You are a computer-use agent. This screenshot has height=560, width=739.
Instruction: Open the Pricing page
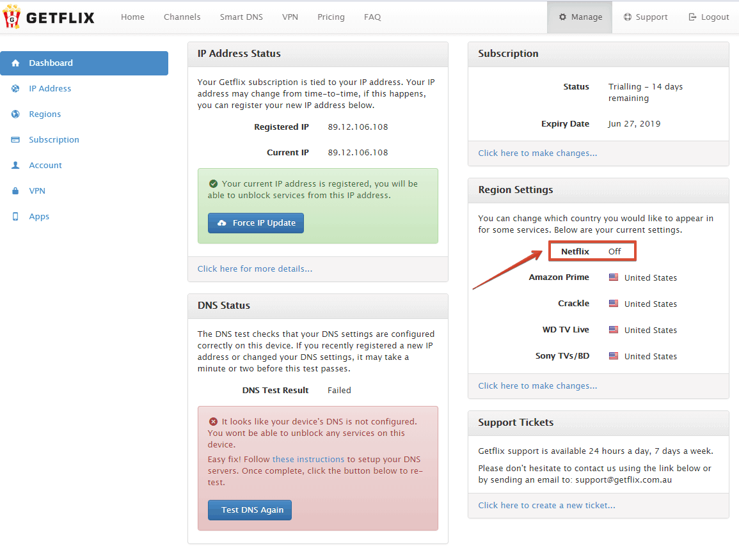331,17
